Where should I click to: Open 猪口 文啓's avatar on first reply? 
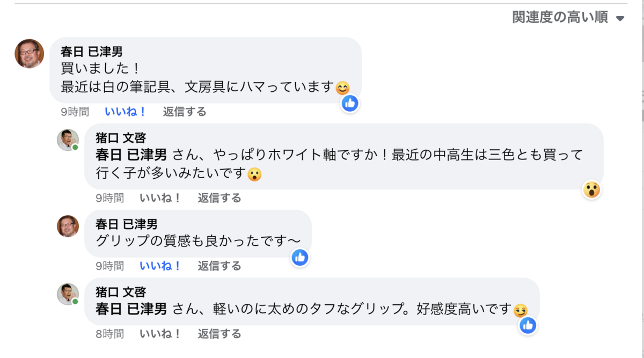tap(68, 140)
